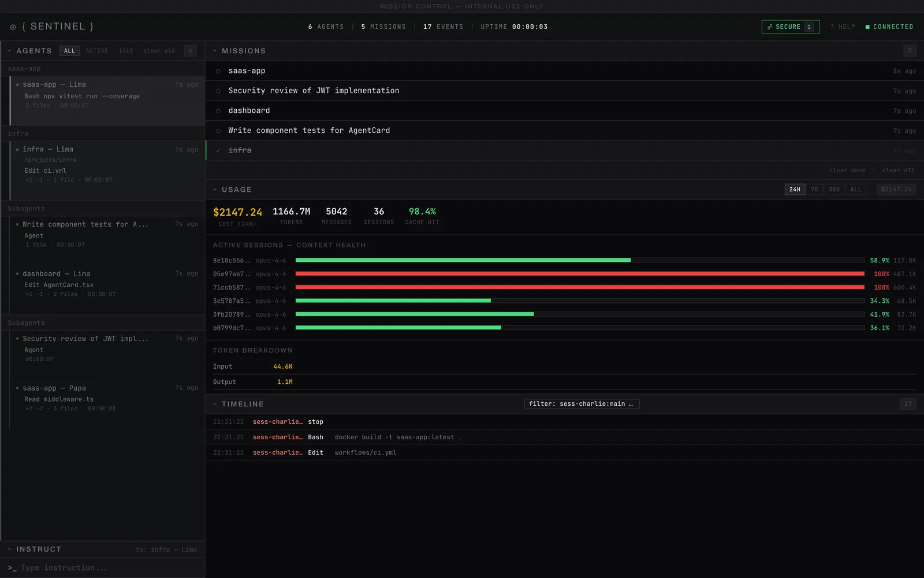This screenshot has width=924, height=578.
Task: Collapse the MISSIONS panel chevron
Action: coord(215,51)
